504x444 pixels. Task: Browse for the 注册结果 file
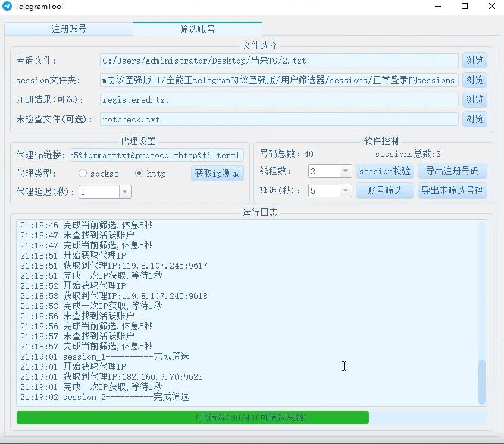pos(474,100)
